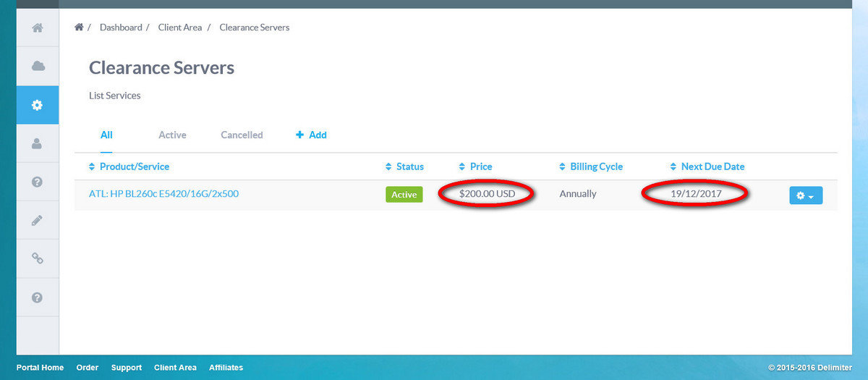Click the home icon in the left sidebar
The height and width of the screenshot is (380, 868).
point(38,28)
